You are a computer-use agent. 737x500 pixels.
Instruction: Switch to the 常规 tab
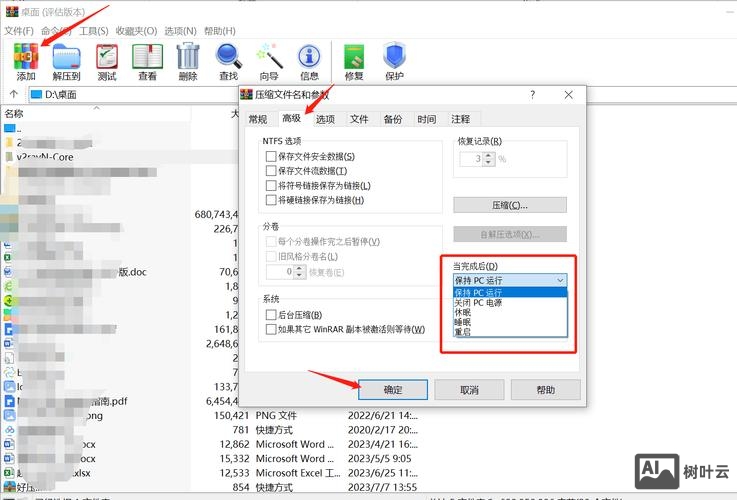point(258,119)
